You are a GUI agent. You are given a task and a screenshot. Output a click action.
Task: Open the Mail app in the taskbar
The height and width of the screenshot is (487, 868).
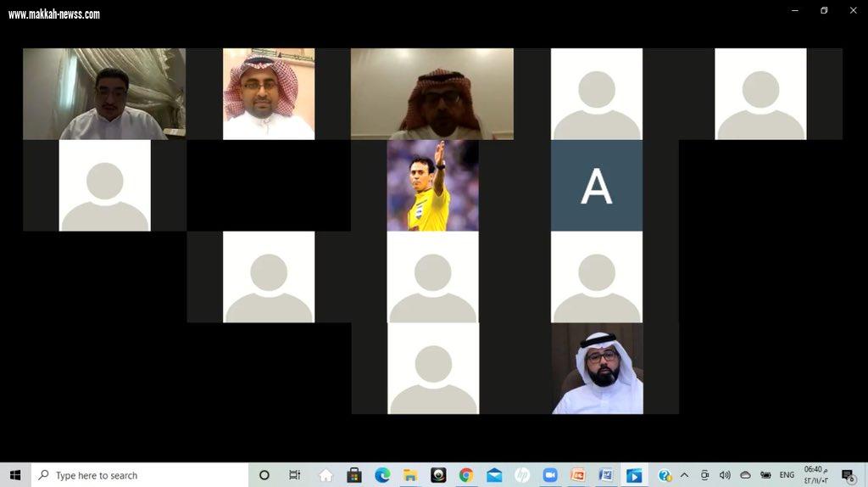coord(494,475)
